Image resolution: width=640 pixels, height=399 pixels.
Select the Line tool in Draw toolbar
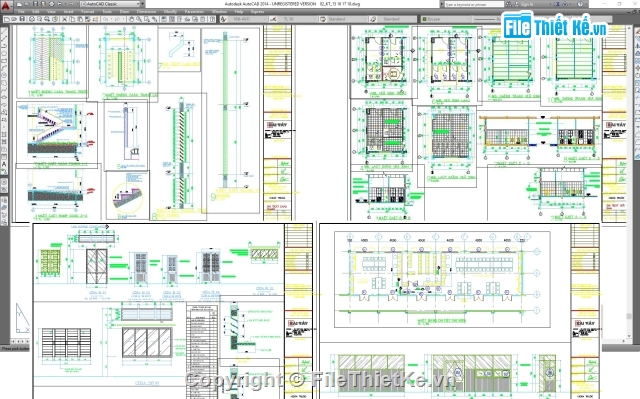click(4, 31)
